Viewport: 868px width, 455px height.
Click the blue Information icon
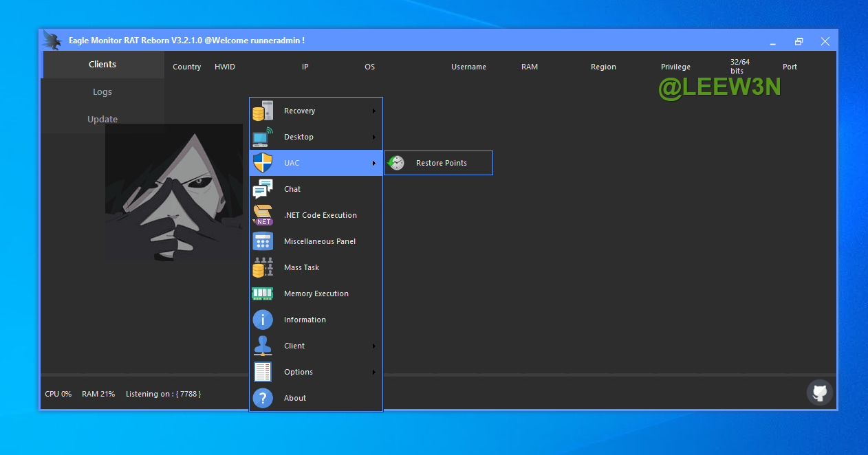263,320
